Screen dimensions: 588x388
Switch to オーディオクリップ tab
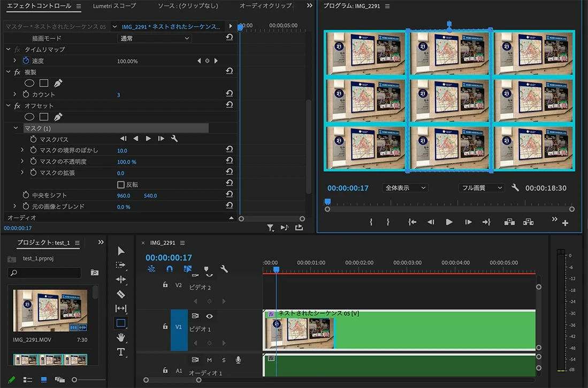pyautogui.click(x=266, y=6)
